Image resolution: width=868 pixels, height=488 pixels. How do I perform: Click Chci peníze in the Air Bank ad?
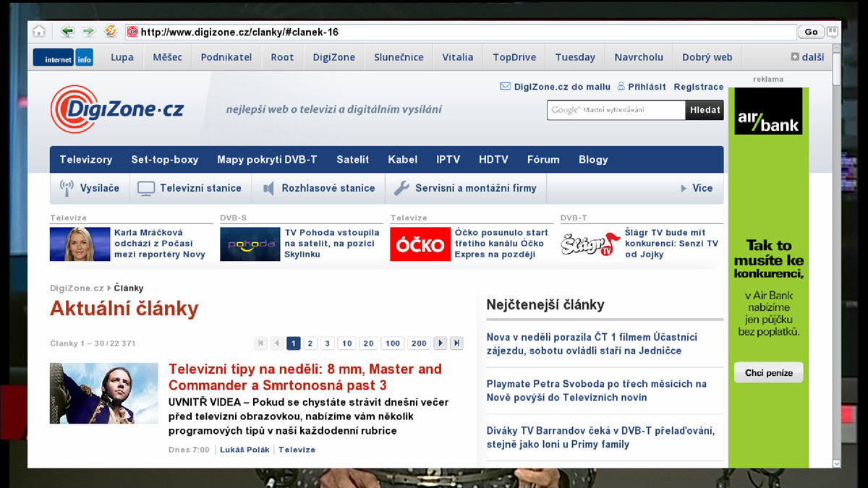pos(769,373)
